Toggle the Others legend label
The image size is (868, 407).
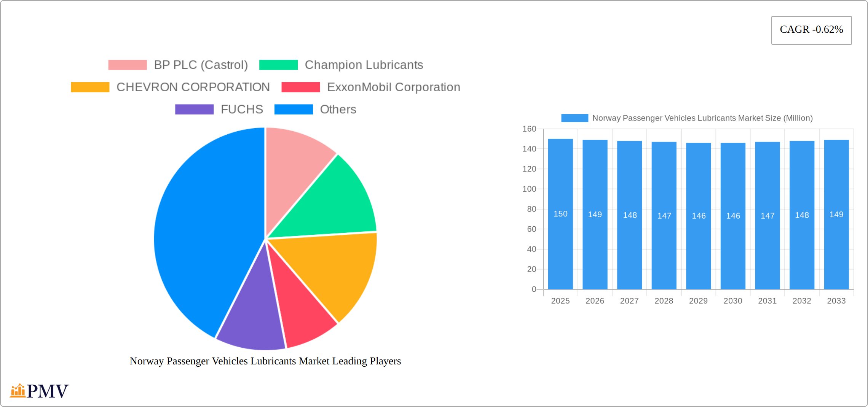click(x=338, y=110)
